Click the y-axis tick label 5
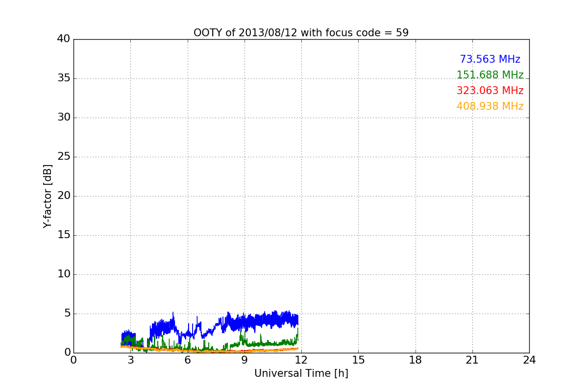This screenshot has height=392, width=588. click(x=67, y=314)
